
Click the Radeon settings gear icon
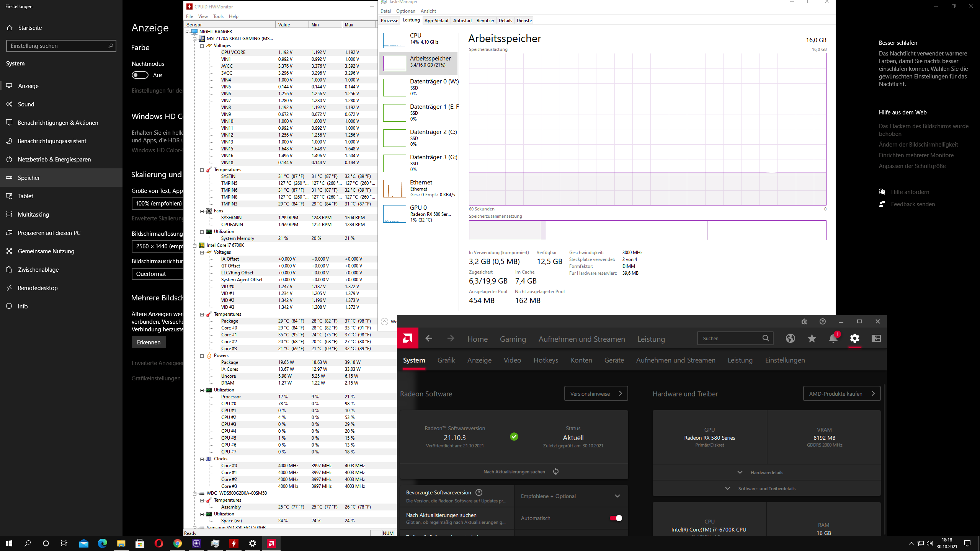[x=854, y=338]
